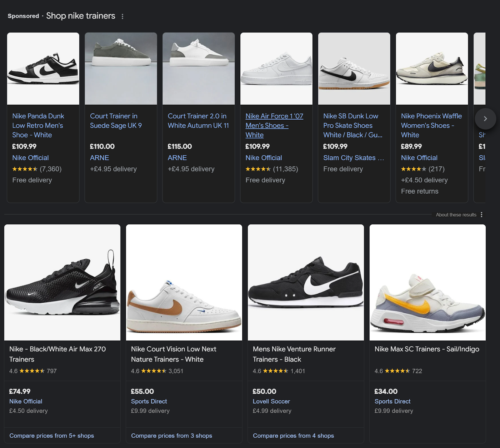This screenshot has height=448, width=500.
Task: Click the right arrow to see more sponsored products
Action: coord(485,119)
